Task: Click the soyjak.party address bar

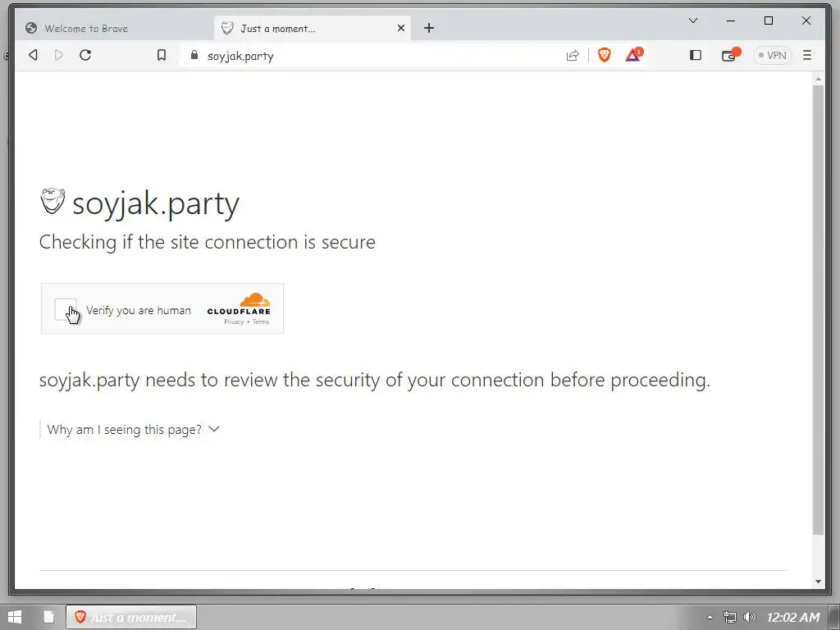Action: 369,56
